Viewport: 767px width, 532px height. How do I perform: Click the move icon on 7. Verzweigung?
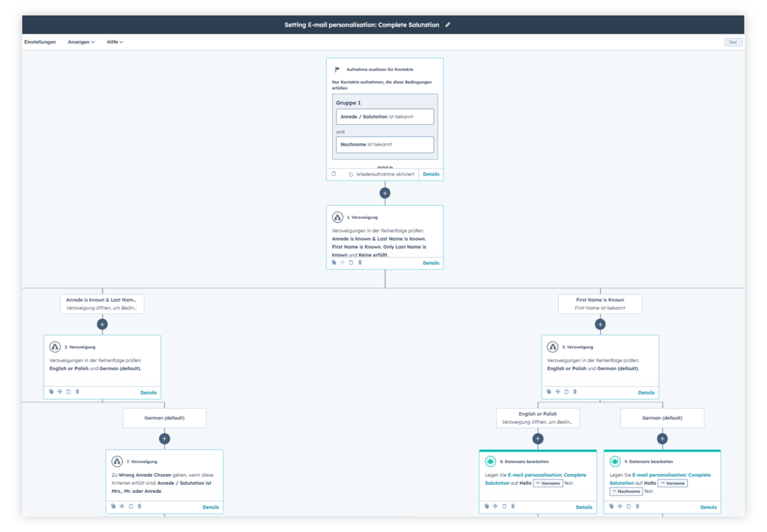tap(122, 506)
